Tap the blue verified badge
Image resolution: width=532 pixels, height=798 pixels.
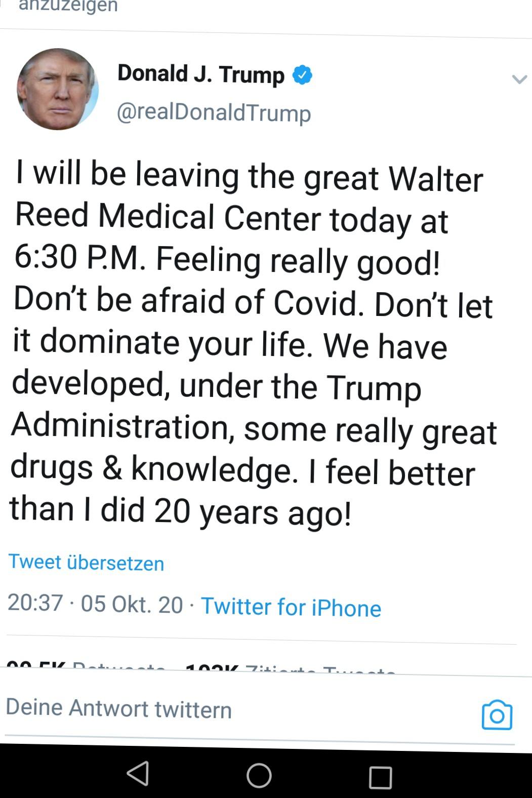coord(302,75)
